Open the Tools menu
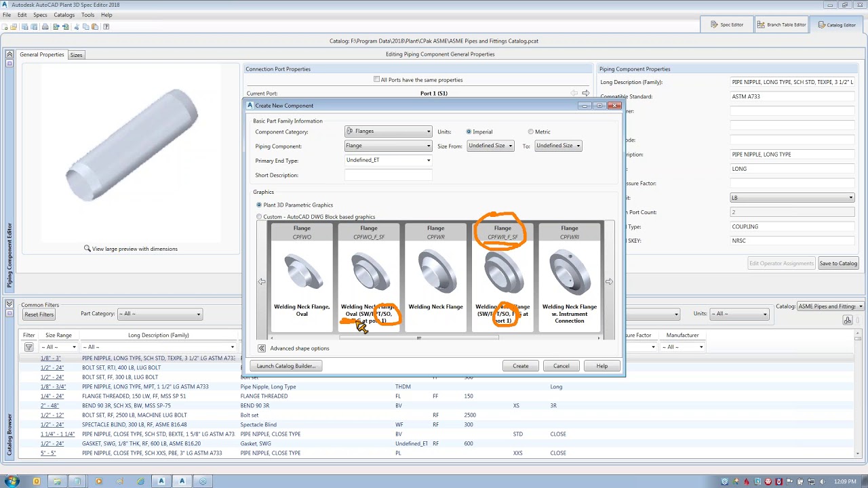The height and width of the screenshot is (488, 868). [88, 15]
